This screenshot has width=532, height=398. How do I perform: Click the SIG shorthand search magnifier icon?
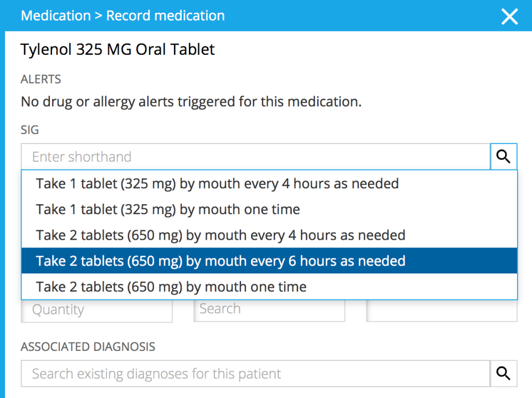tap(503, 157)
